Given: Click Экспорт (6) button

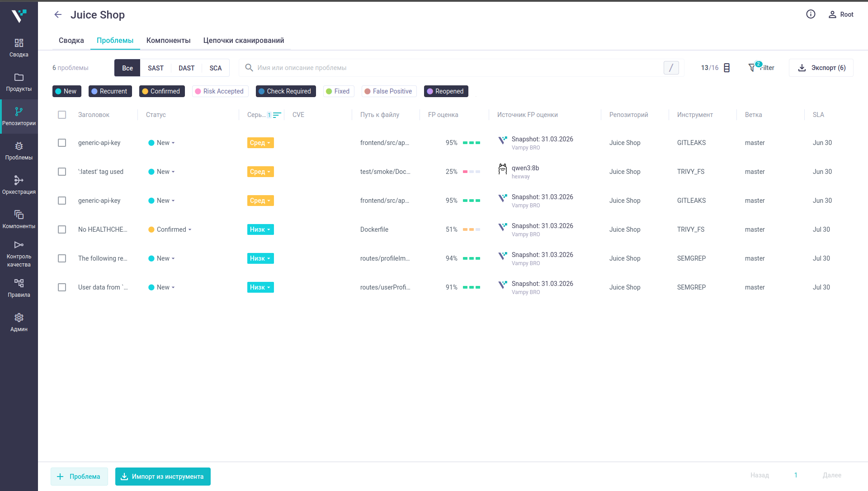Looking at the screenshot, I should pyautogui.click(x=821, y=68).
